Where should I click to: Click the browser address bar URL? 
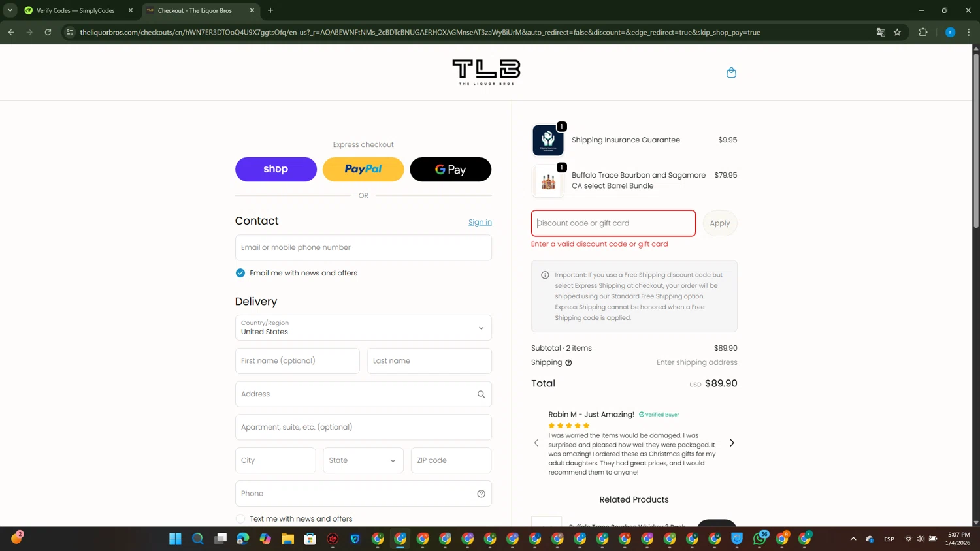[x=420, y=32]
